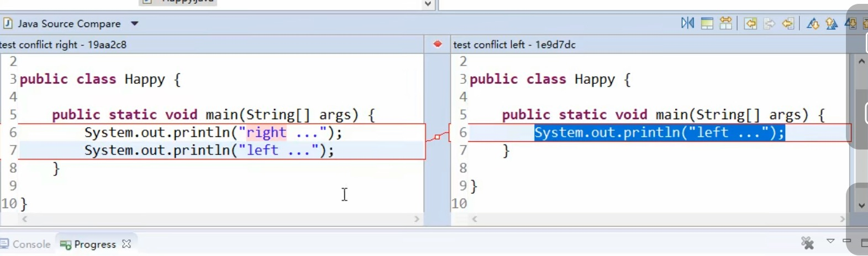
Task: Click 'public class Happy {' in left pane
Action: pyautogui.click(x=100, y=79)
